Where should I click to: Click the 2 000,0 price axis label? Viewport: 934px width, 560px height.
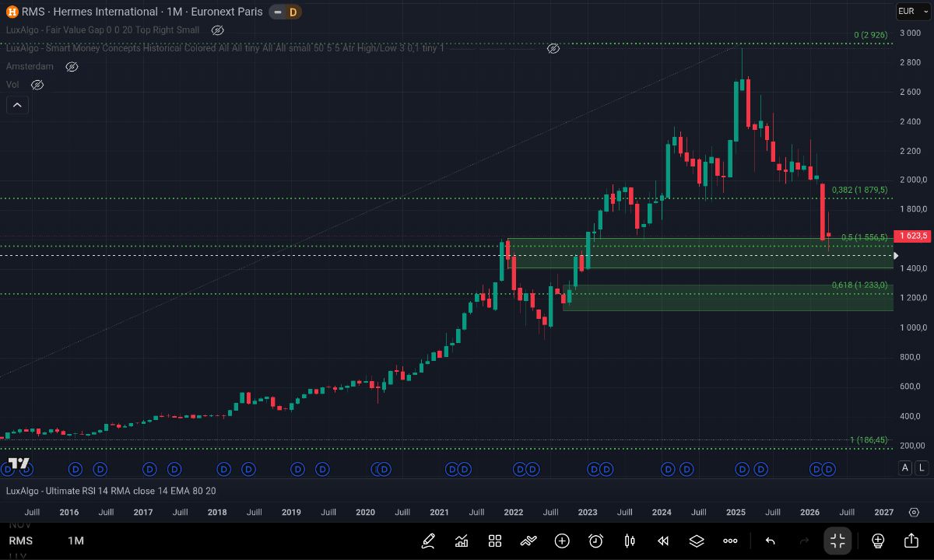coord(912,180)
